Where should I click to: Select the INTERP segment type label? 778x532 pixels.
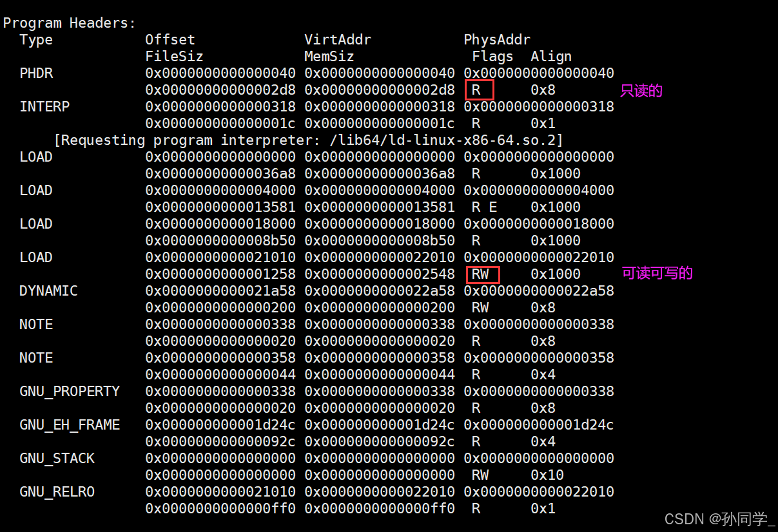[44, 107]
